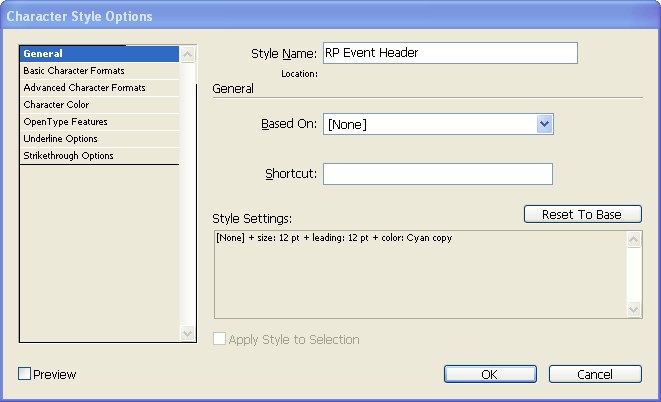Click the Style Name text field
Screen dimensions: 661x402
pyautogui.click(x=450, y=53)
